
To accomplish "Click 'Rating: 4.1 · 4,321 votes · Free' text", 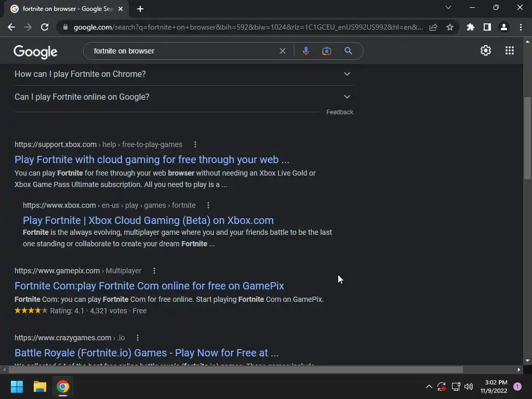I will pyautogui.click(x=98, y=311).
